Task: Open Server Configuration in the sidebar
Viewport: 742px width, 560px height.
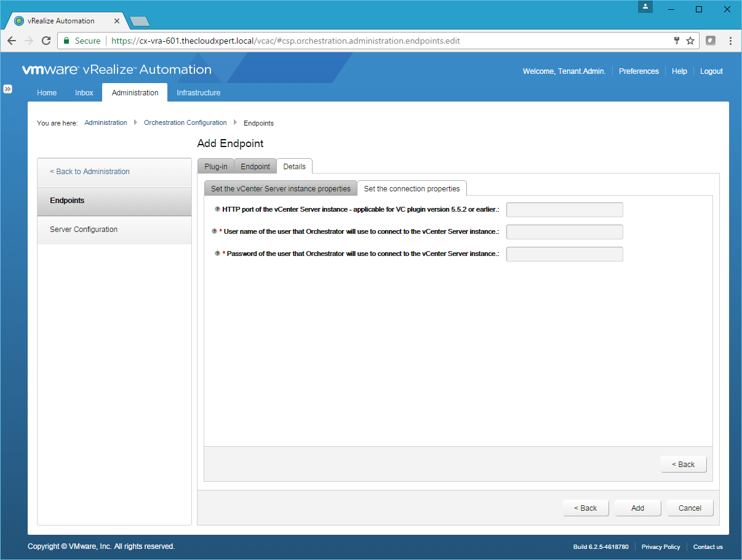Action: (84, 230)
